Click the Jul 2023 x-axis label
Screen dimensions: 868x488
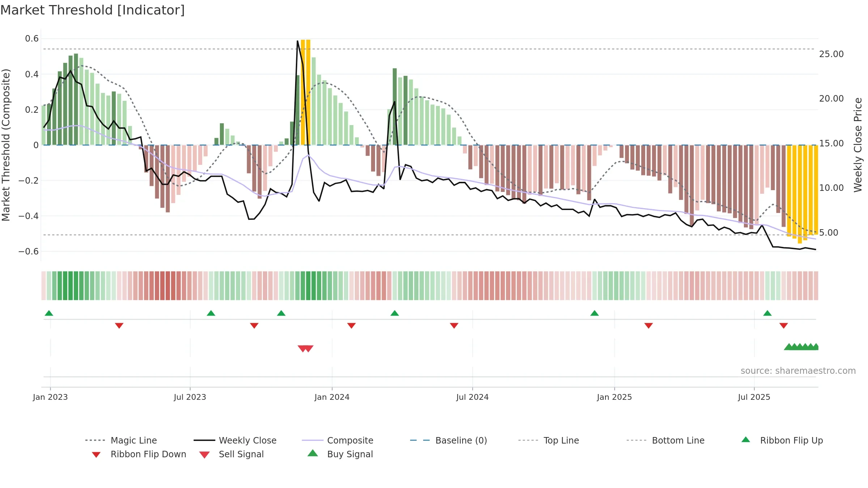click(190, 397)
